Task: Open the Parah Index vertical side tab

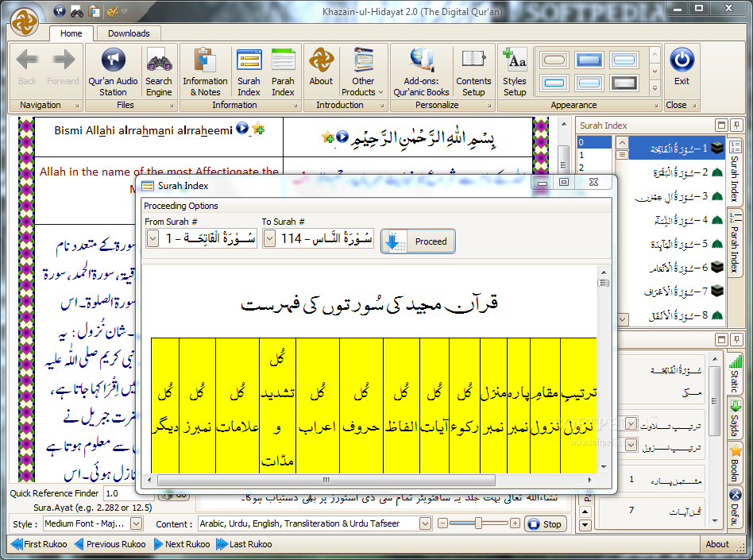Action: [735, 242]
